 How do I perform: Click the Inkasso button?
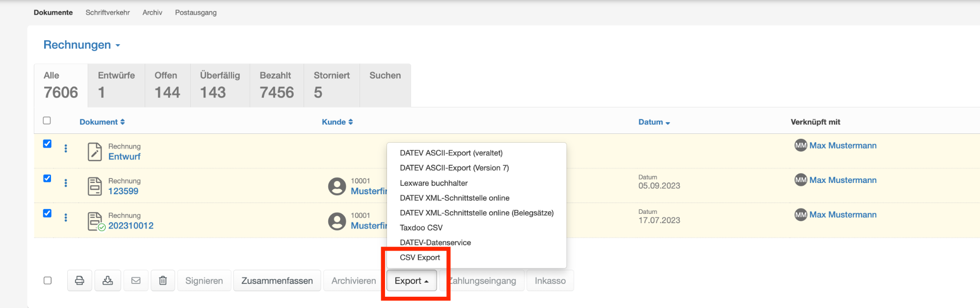(x=550, y=281)
